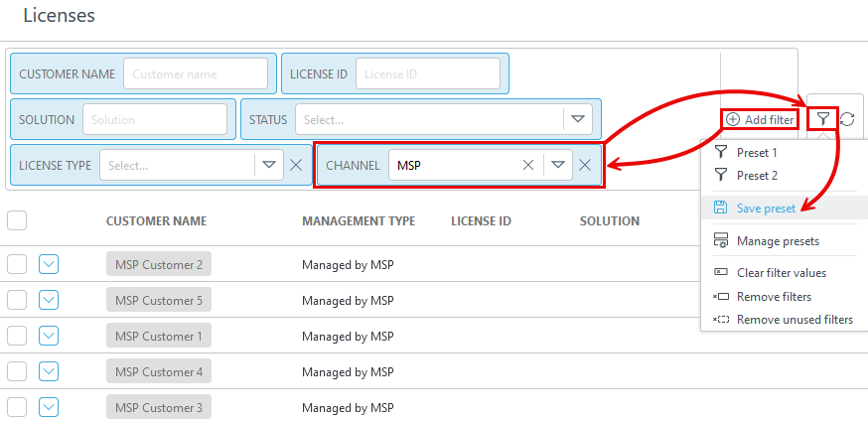Clear the MSP value in Channel field
Image resolution: width=868 pixels, height=421 pixels.
tap(528, 166)
